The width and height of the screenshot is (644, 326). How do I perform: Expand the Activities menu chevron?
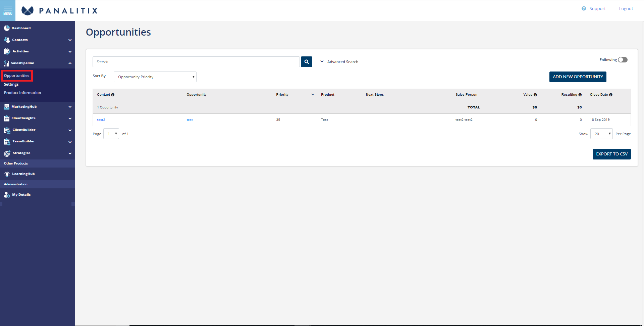coord(70,52)
